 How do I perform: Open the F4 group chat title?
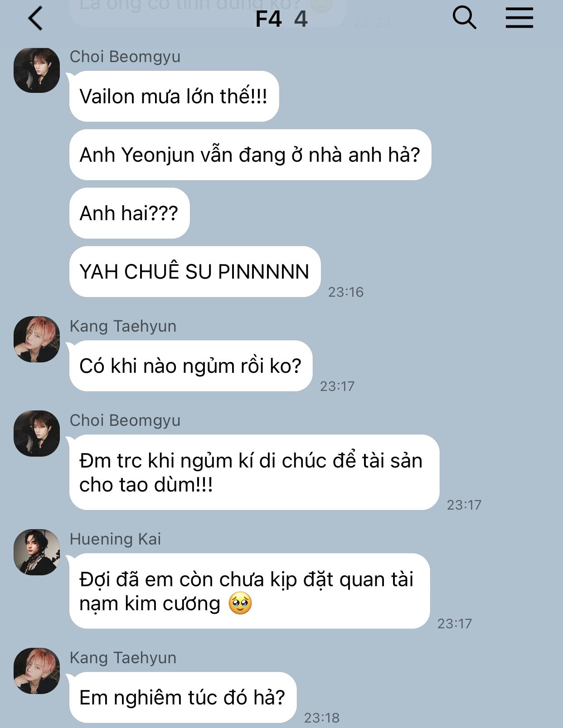tap(281, 19)
